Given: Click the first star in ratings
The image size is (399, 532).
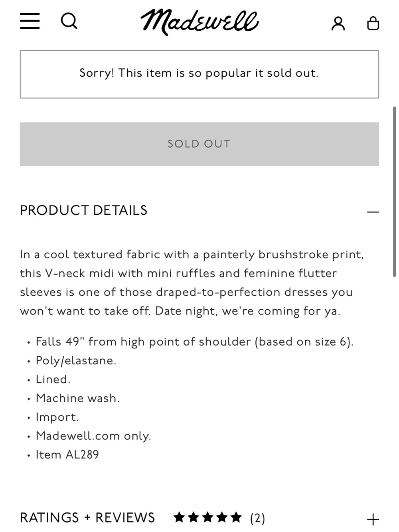Looking at the screenshot, I should pos(179,517).
